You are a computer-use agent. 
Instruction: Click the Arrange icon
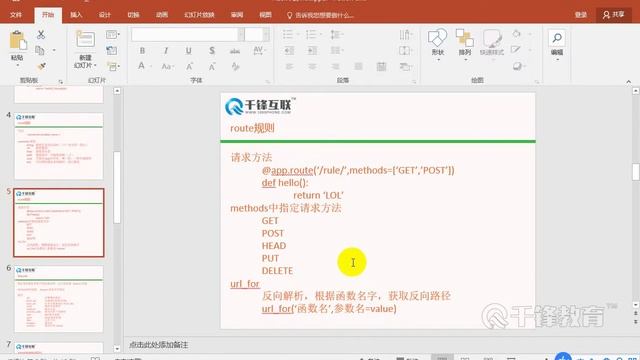click(x=464, y=38)
